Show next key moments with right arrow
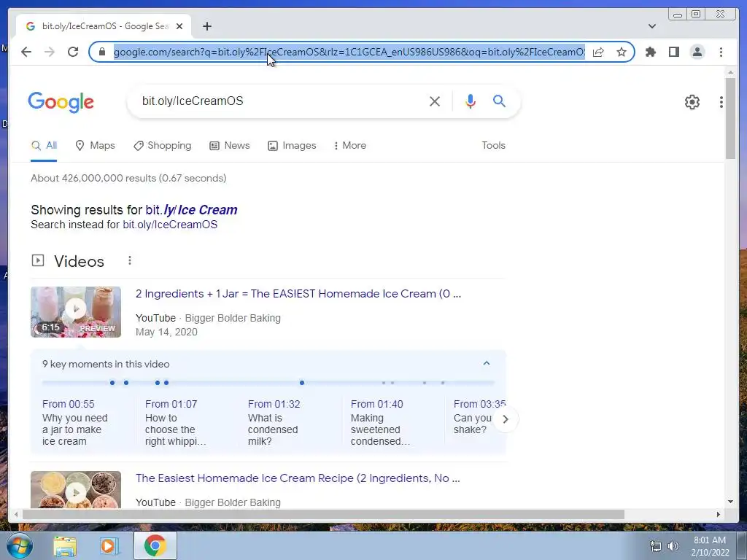Image resolution: width=747 pixels, height=560 pixels. 505,419
